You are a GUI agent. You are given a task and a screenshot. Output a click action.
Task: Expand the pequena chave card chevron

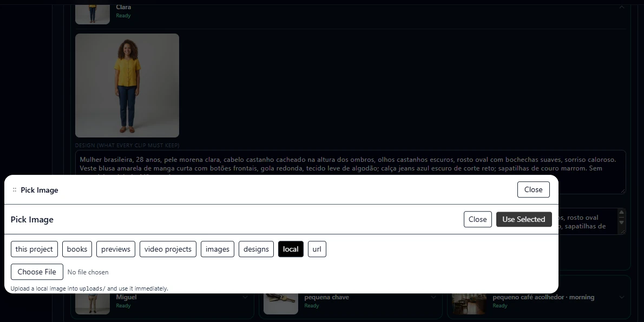coord(433,297)
